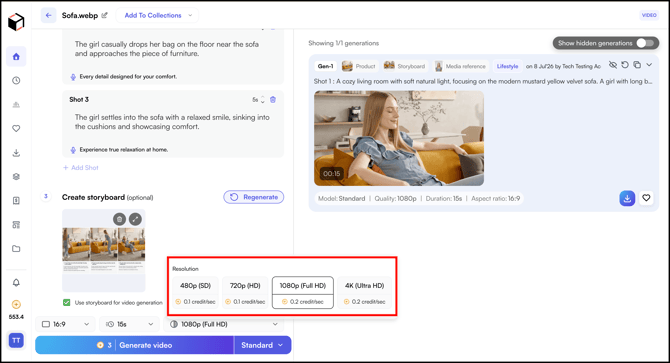This screenshot has height=363, width=670.
Task: Open the downloads icon in the sidebar
Action: click(x=16, y=152)
